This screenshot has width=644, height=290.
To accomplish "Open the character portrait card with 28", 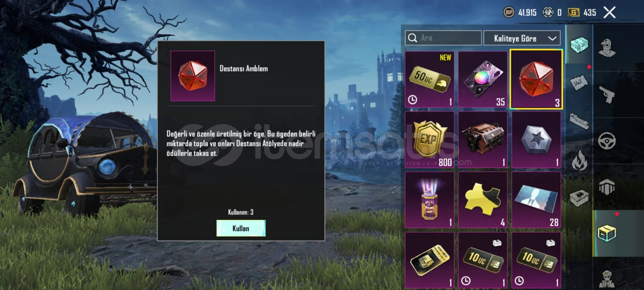I will (536, 200).
